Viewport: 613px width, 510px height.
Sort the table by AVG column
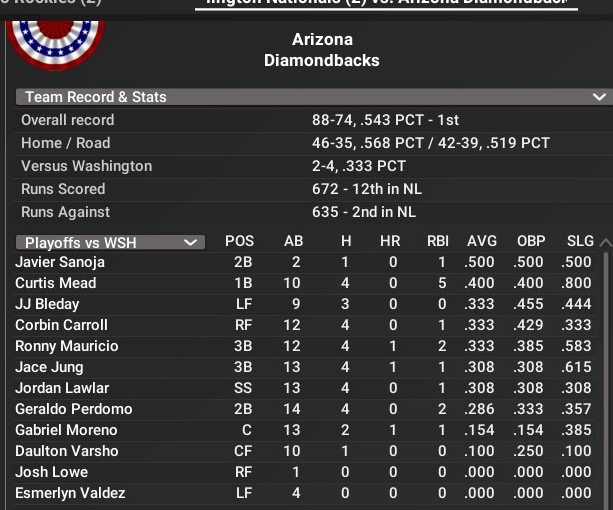[x=481, y=241]
